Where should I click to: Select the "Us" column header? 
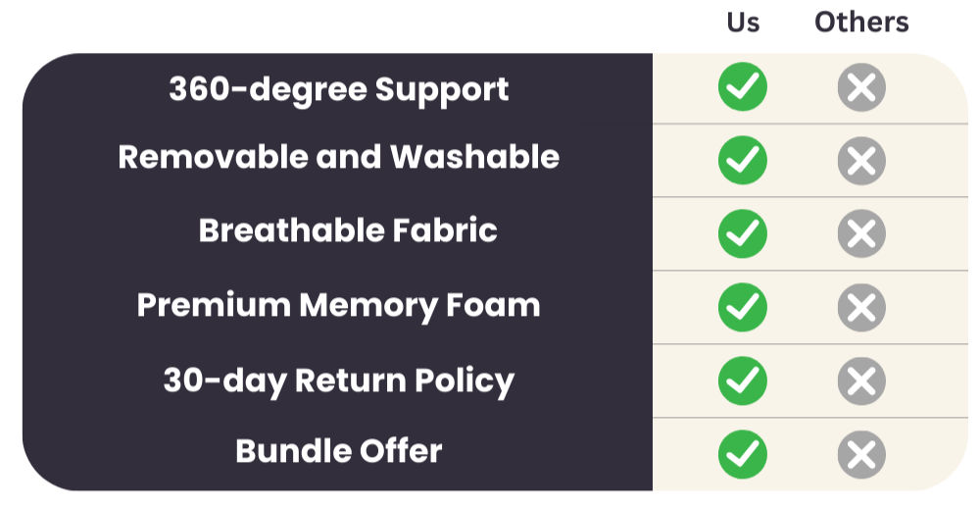(743, 22)
